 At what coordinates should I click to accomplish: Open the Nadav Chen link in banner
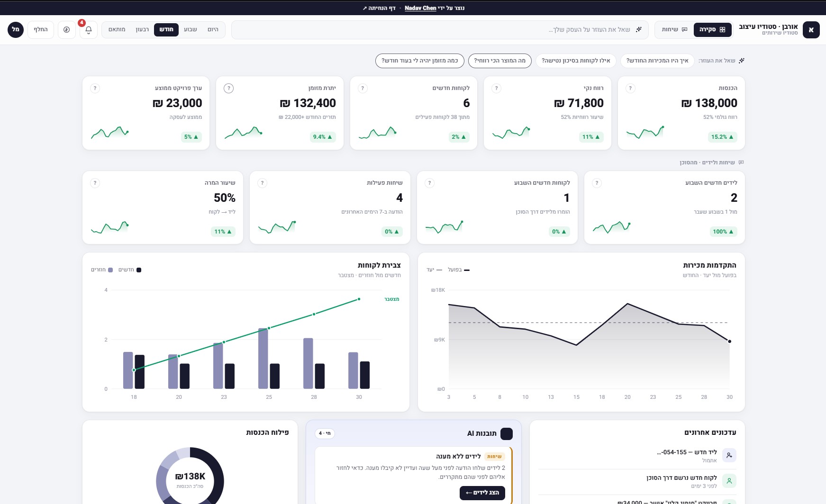[420, 8]
